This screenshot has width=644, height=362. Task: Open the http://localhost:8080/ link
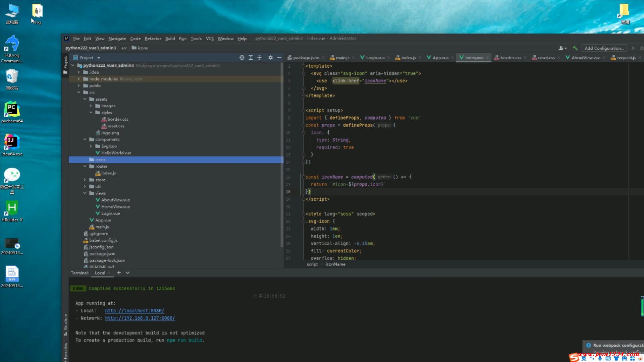[135, 311]
